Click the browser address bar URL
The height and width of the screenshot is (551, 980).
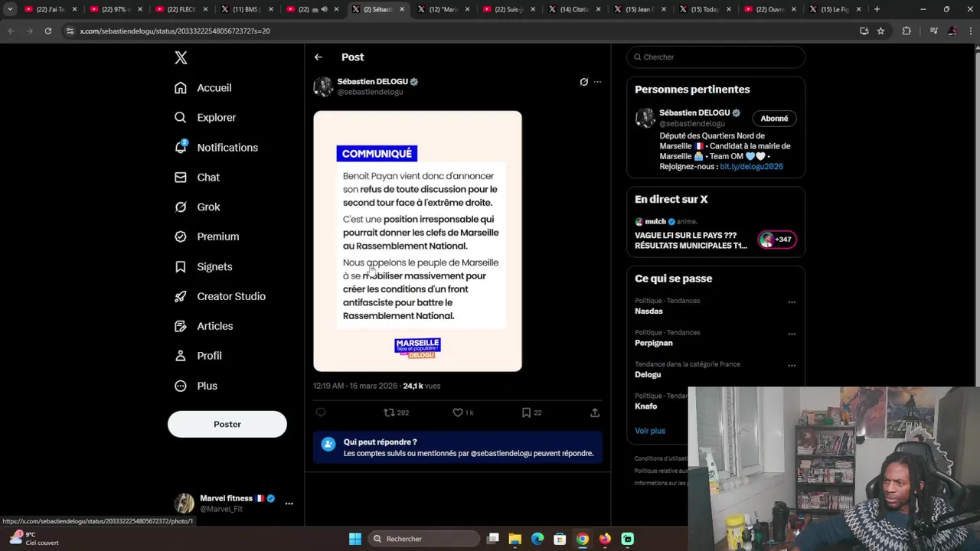(175, 31)
